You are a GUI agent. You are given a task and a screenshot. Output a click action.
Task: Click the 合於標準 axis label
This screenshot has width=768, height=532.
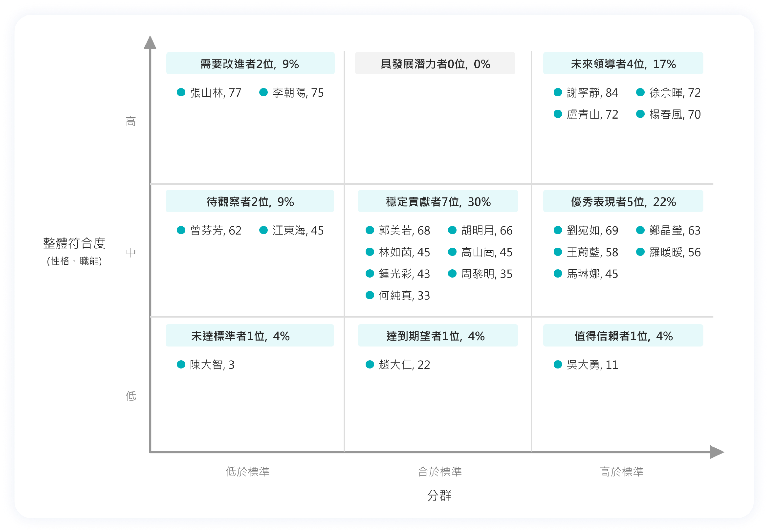(440, 471)
